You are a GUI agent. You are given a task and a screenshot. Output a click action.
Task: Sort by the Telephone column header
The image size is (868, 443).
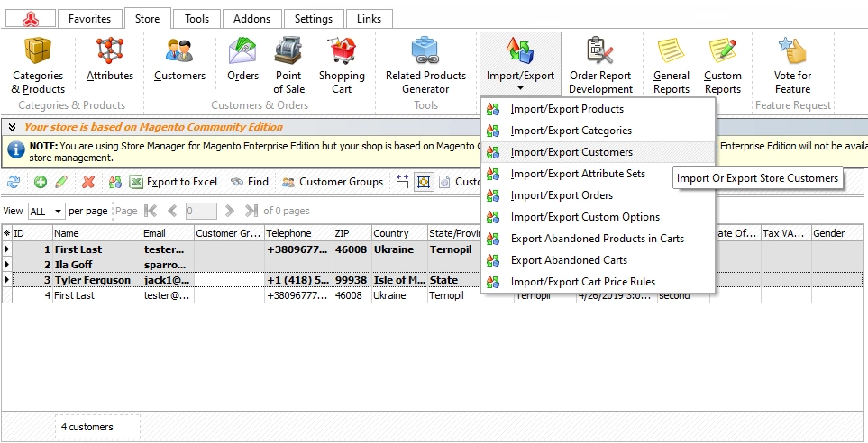coord(299,233)
